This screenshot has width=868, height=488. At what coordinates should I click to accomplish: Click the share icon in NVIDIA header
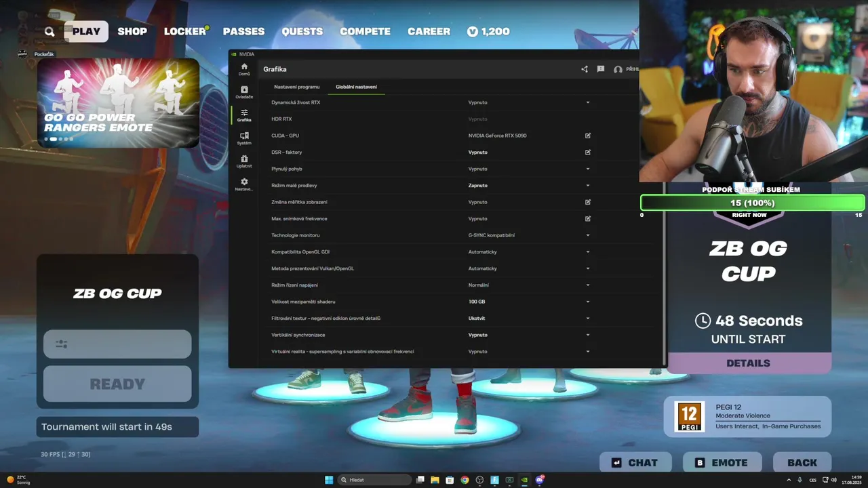[x=585, y=69]
